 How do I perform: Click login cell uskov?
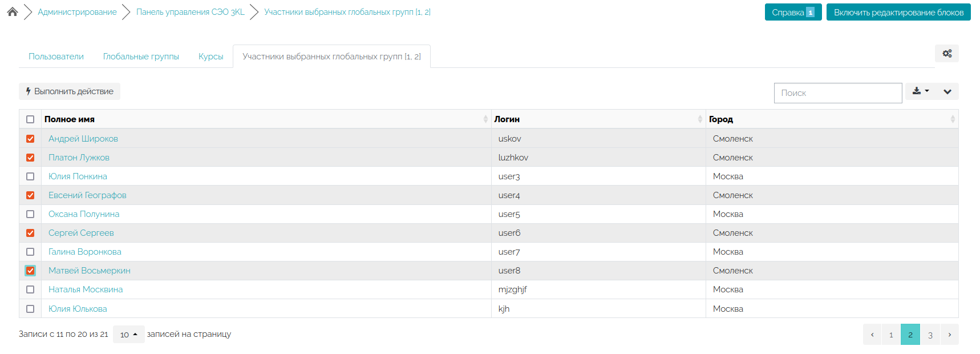tap(598, 139)
